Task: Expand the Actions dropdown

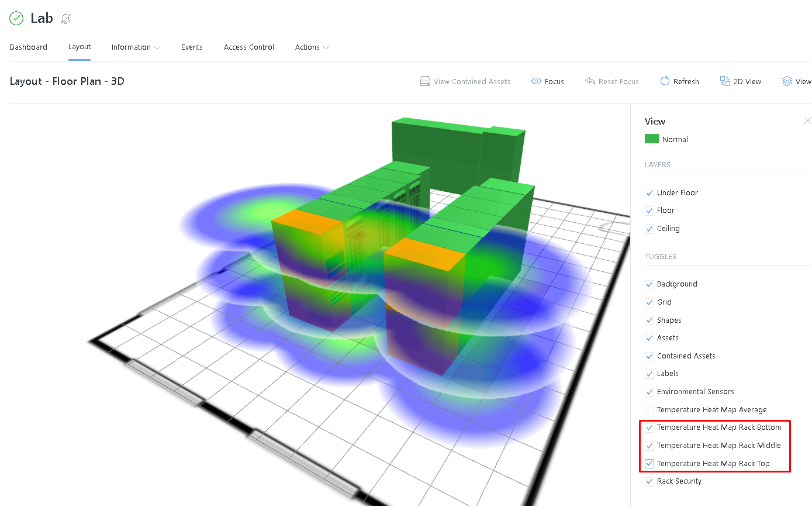Action: click(312, 47)
